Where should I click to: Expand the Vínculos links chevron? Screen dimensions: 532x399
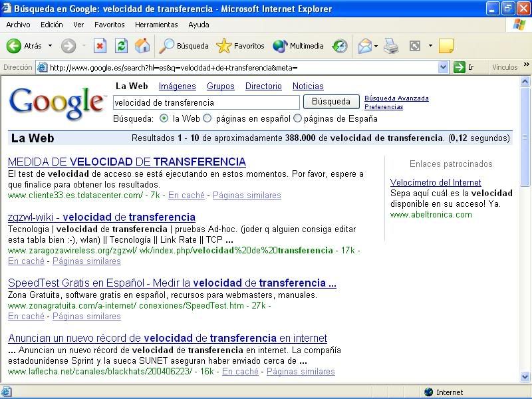(526, 65)
